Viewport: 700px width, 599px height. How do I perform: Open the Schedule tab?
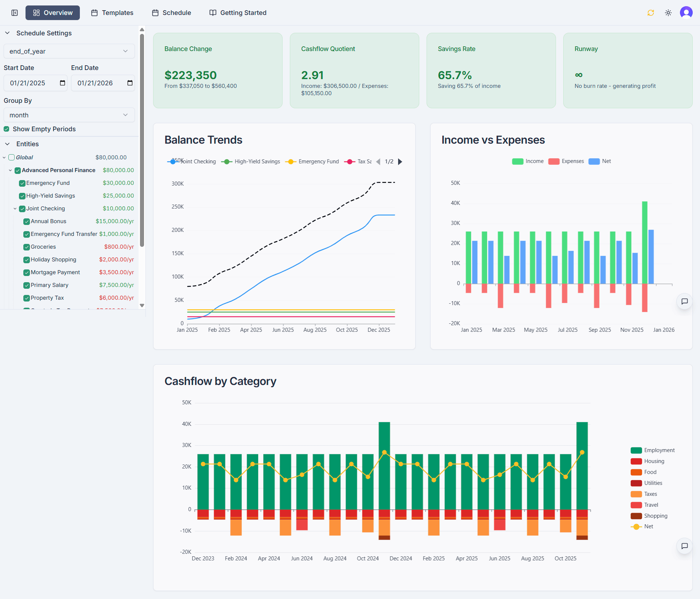pos(171,13)
